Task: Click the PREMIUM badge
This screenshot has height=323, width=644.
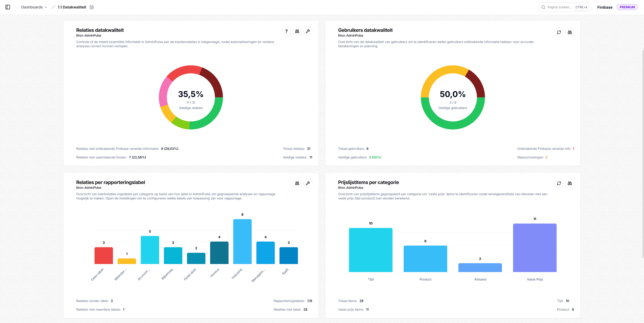Action: [x=627, y=7]
